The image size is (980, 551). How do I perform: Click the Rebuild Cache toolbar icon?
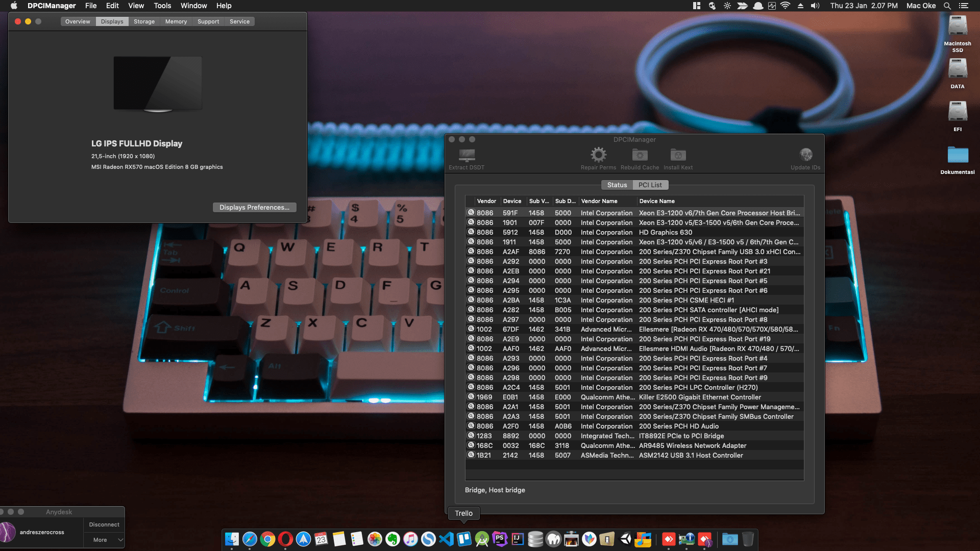(x=640, y=155)
